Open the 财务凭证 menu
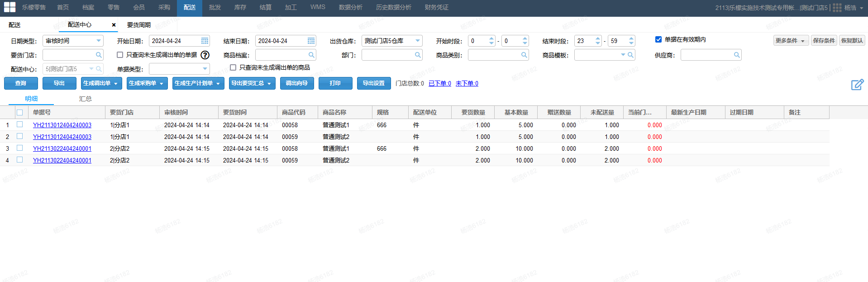The height and width of the screenshot is (282, 868). tap(437, 7)
